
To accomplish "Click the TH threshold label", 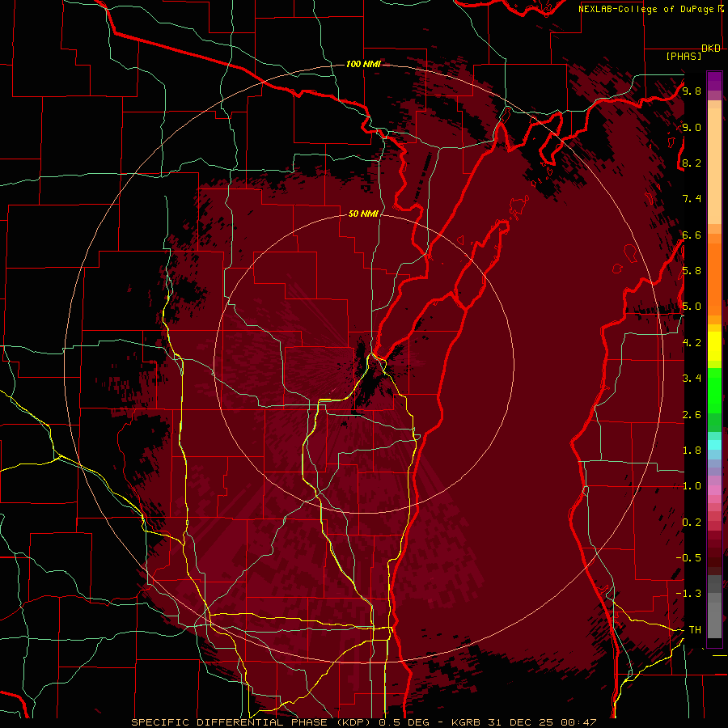I will point(695,630).
